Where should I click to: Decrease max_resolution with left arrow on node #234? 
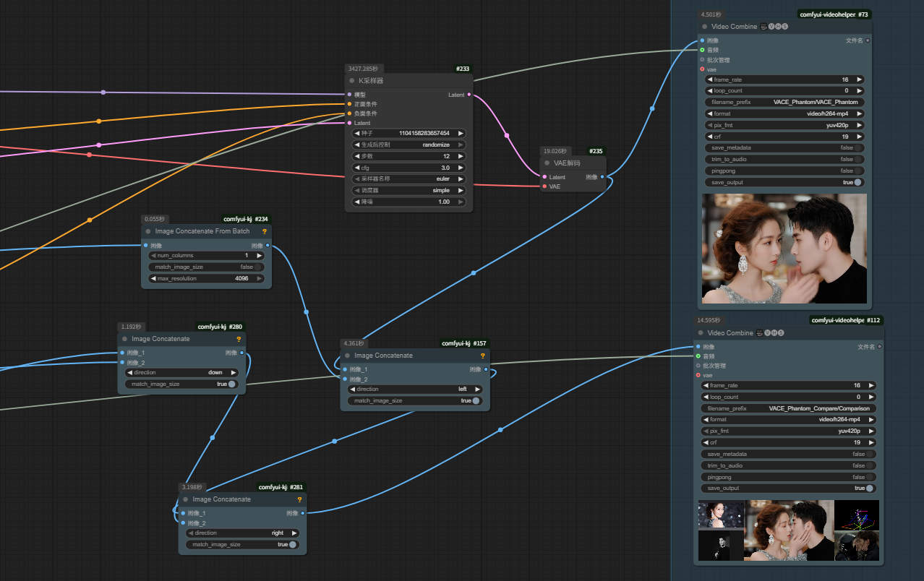(153, 278)
